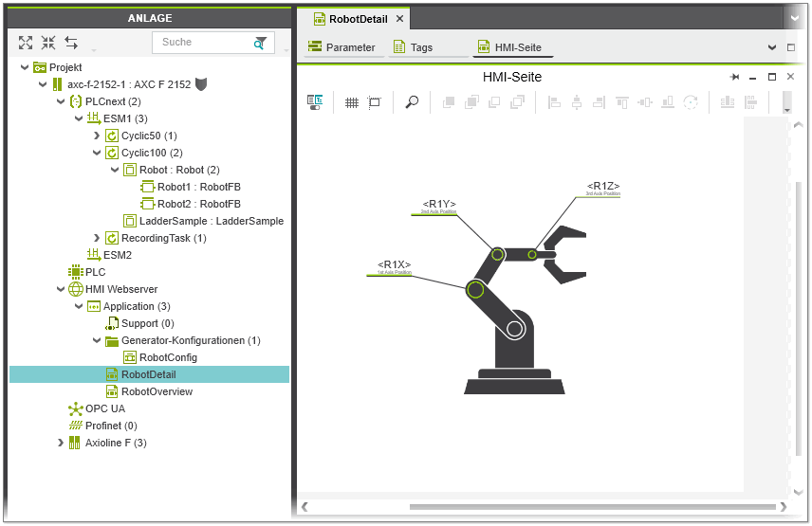Collapse the Cyclic100 tree node
The image size is (812, 526).
(x=97, y=153)
